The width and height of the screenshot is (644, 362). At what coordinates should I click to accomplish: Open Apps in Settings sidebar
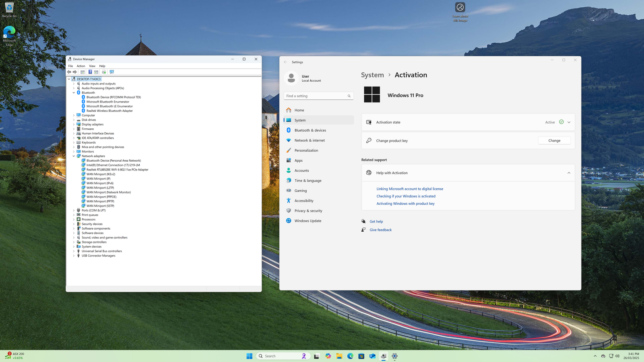[319, 160]
